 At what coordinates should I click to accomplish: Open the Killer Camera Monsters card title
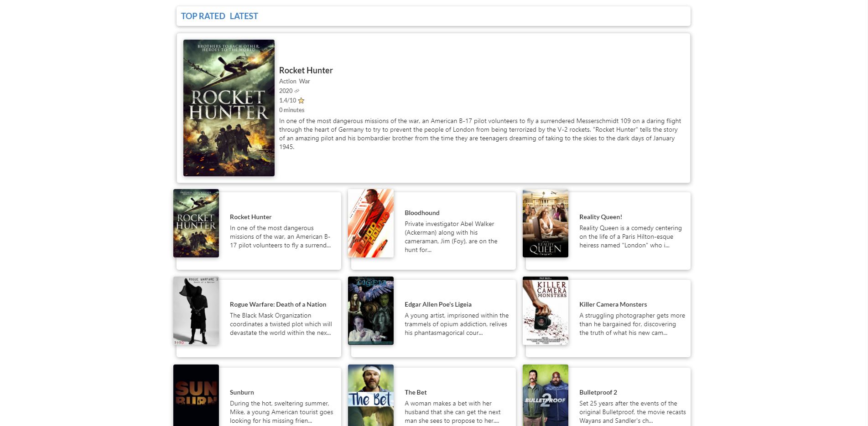click(613, 304)
